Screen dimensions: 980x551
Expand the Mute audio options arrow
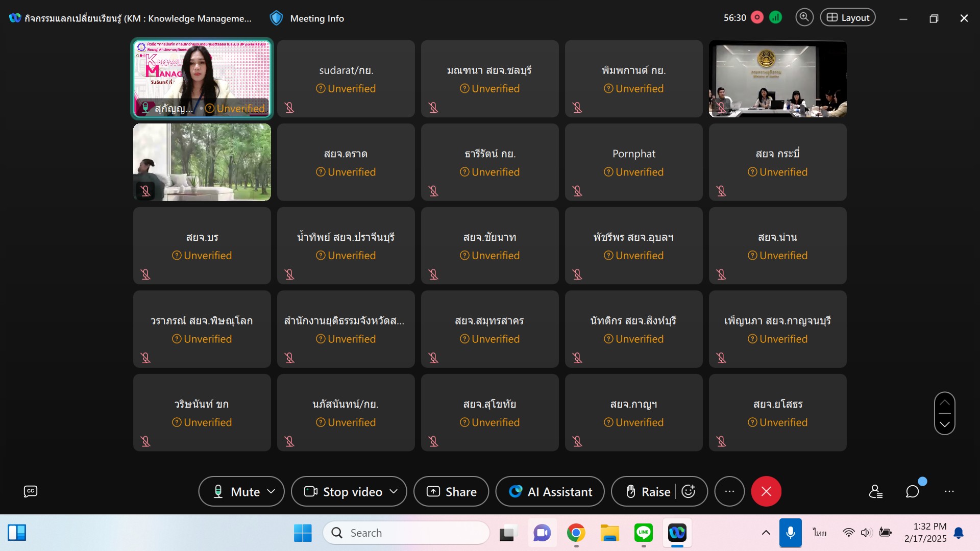(x=272, y=491)
